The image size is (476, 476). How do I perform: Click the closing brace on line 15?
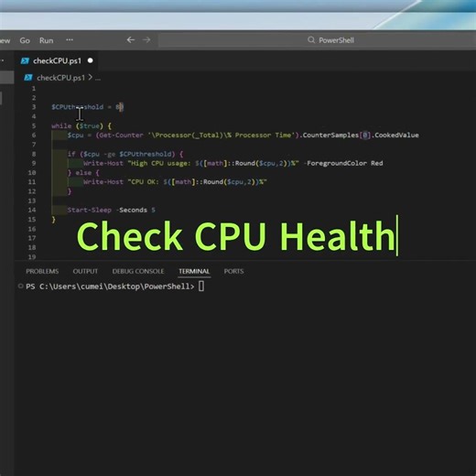[x=54, y=220]
